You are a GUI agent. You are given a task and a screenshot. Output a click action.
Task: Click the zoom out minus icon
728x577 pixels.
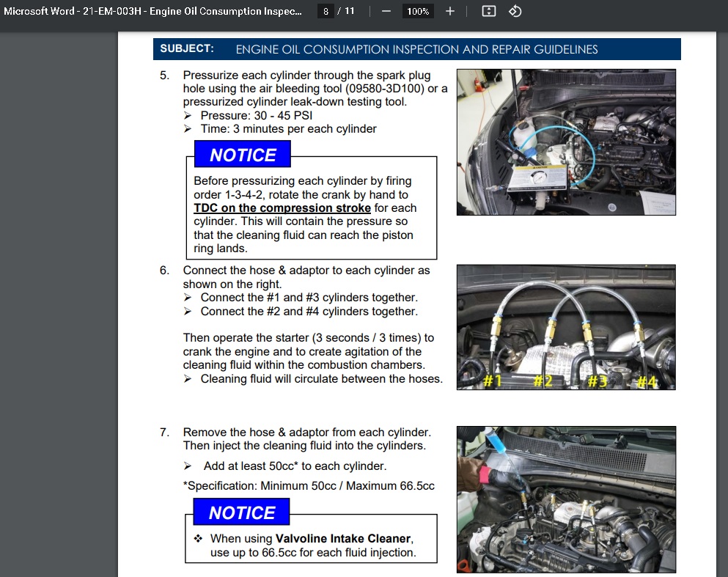tap(386, 12)
